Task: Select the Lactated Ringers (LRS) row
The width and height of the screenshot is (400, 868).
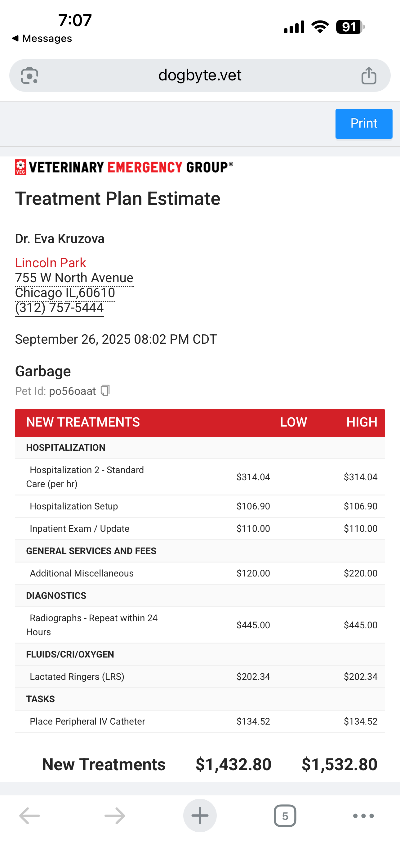Action: pyautogui.click(x=200, y=676)
